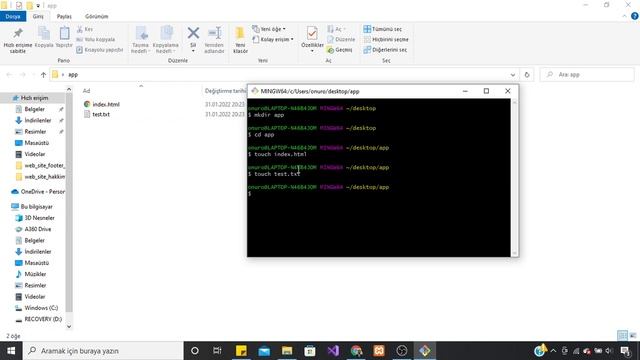Open the Dosya menu tab
The image size is (640, 360).
(x=13, y=16)
